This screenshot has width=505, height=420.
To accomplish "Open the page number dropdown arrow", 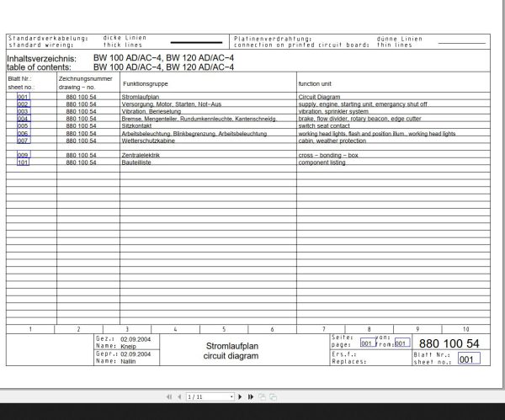I will coord(231,396).
